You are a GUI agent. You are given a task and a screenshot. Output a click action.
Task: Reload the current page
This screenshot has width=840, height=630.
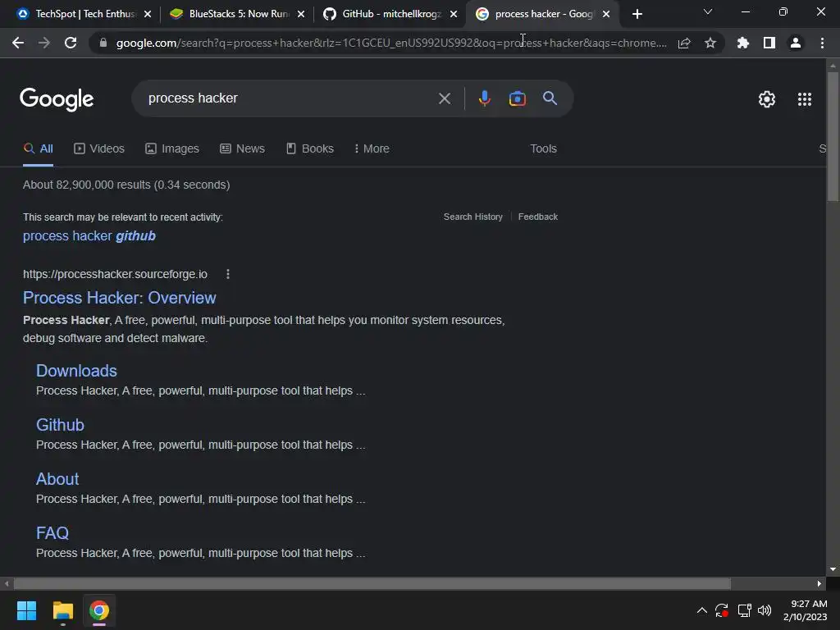pyautogui.click(x=71, y=43)
